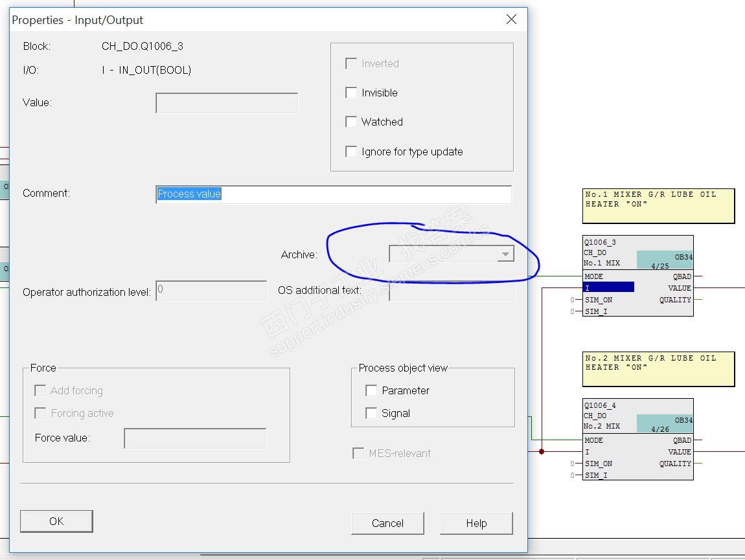Open Help for this dialog

(477, 524)
